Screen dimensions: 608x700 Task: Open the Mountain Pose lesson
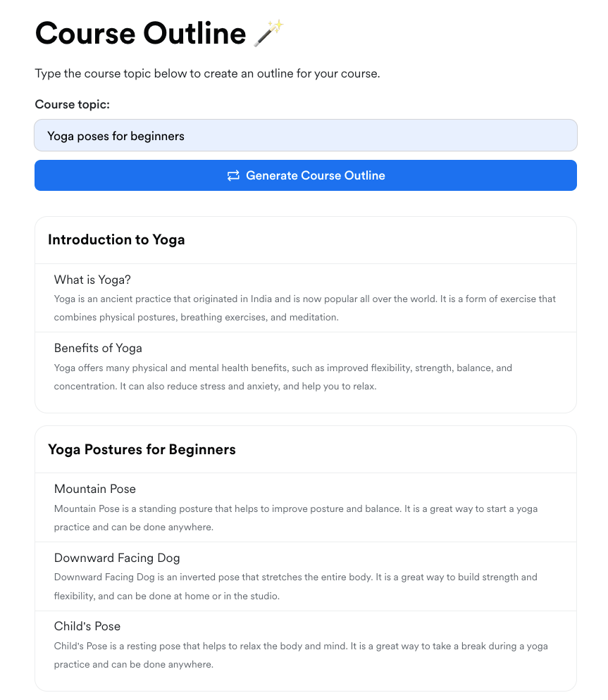point(95,489)
